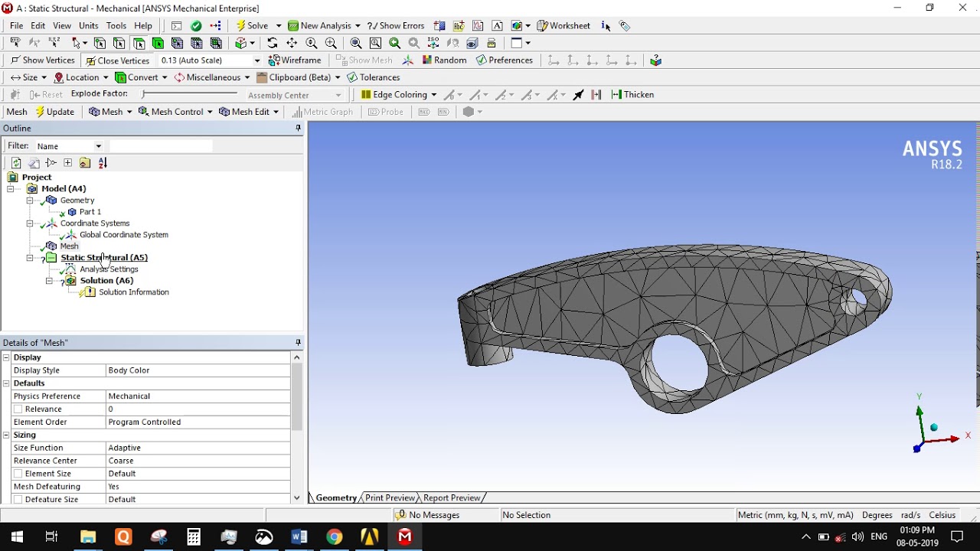Open Word from the taskbar
The width and height of the screenshot is (980, 551).
click(x=299, y=537)
